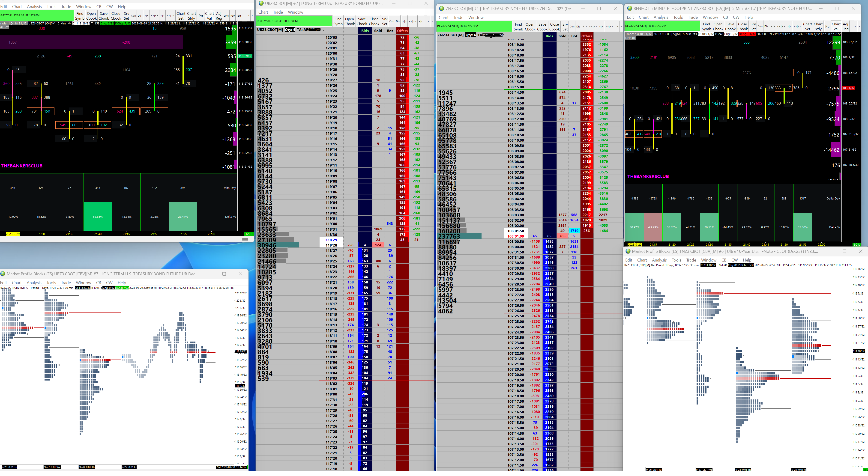Click '>>|<<' compress button in ZNZ3 footprint toolbar
The width and height of the screenshot is (868, 476).
coord(797,26)
